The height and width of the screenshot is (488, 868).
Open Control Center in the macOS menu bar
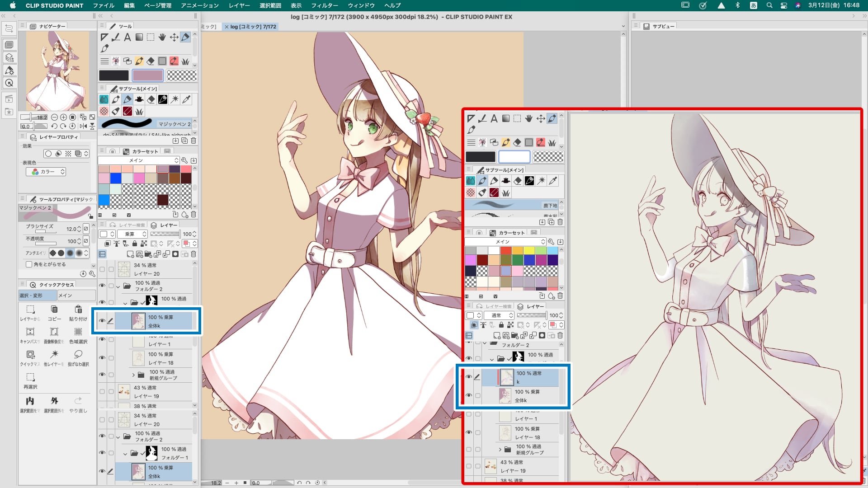784,5
